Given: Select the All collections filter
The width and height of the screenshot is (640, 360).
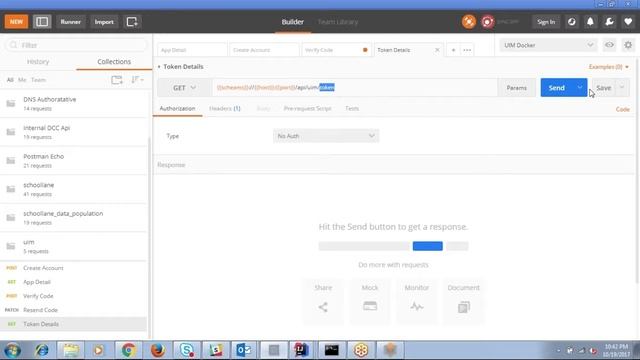Looking at the screenshot, I should 10,80.
